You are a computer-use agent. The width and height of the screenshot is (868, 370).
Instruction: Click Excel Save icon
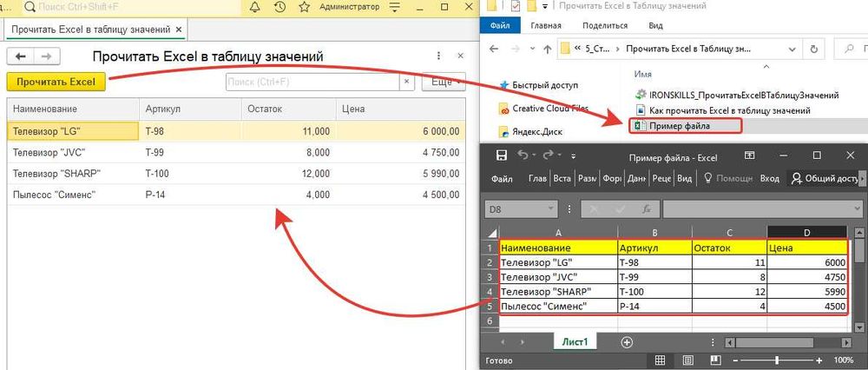point(501,155)
